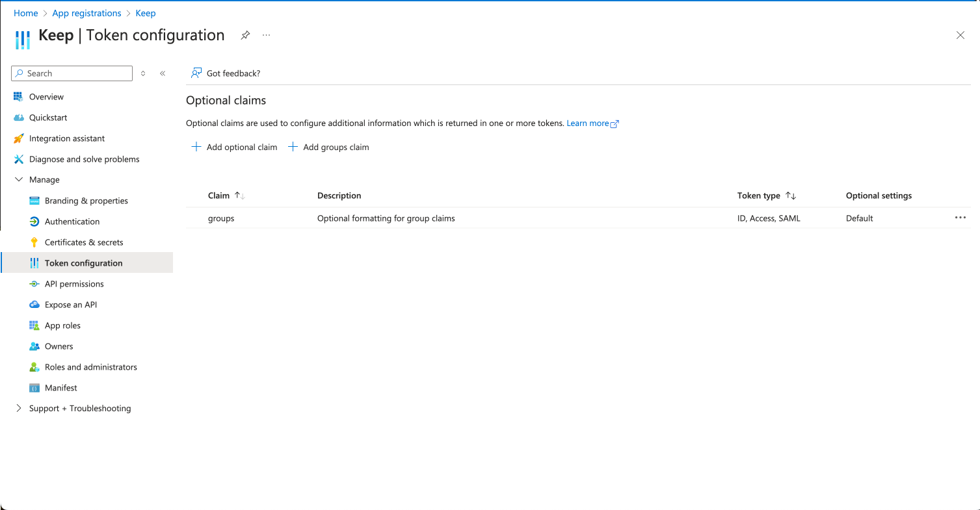Go to the Home breadcrumb
The width and height of the screenshot is (980, 510).
pyautogui.click(x=26, y=13)
